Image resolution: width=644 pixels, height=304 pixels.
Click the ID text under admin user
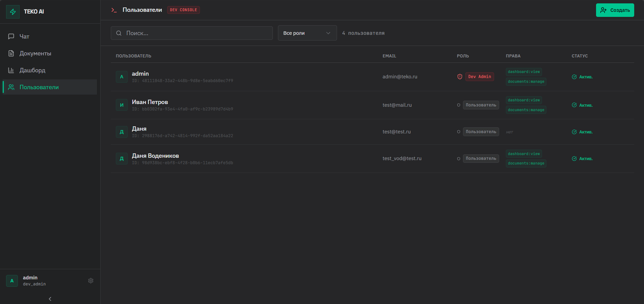(182, 81)
